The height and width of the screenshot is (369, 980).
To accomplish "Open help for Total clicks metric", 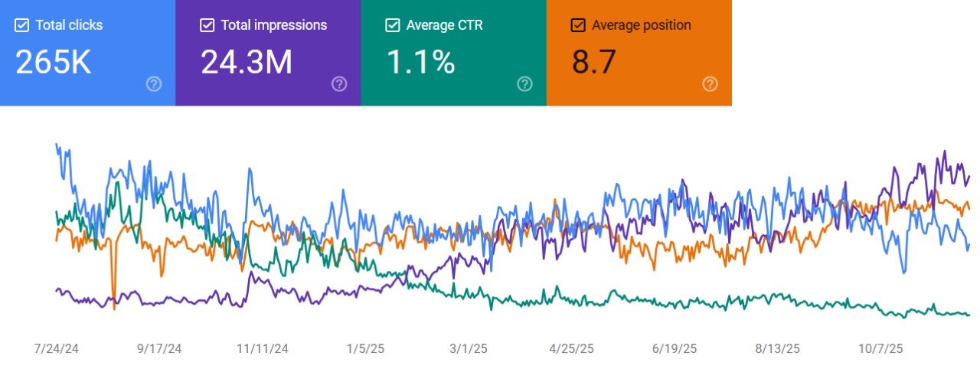I will pyautogui.click(x=153, y=84).
